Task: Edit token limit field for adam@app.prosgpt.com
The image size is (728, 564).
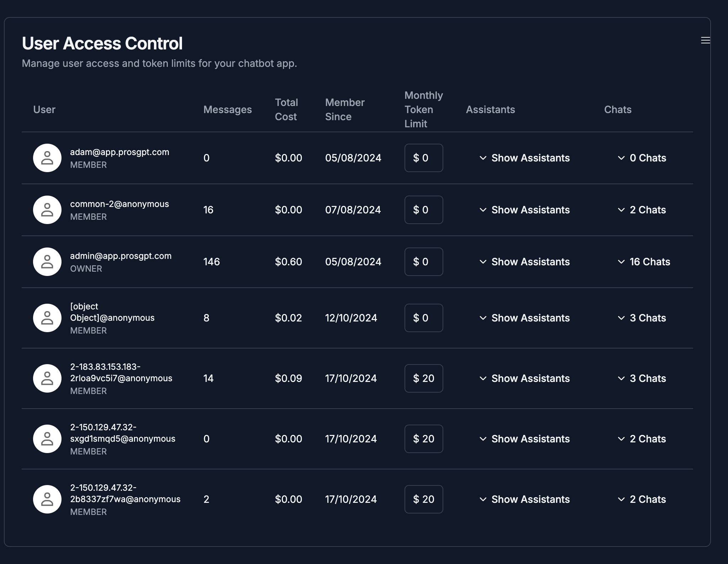Action: tap(424, 158)
